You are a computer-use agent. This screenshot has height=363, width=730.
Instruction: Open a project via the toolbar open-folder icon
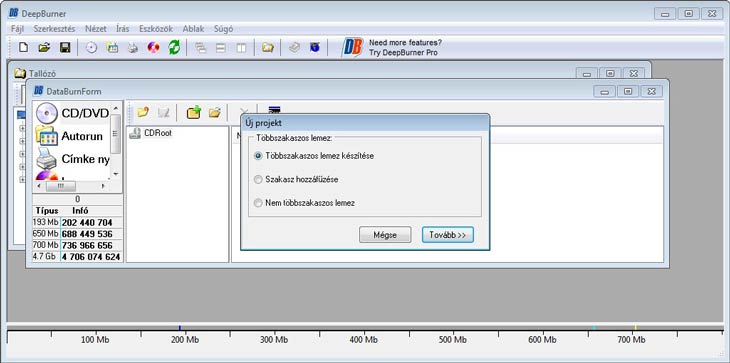point(44,47)
